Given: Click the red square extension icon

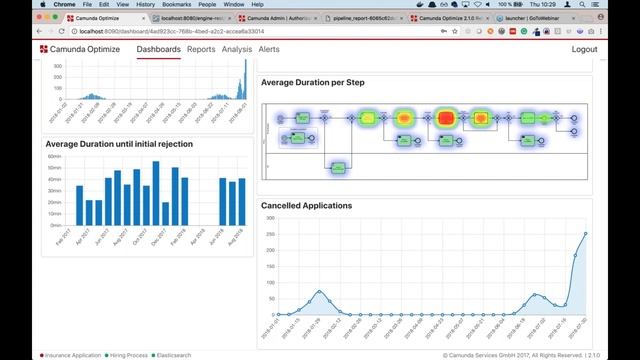Looking at the screenshot, I should tap(513, 31).
